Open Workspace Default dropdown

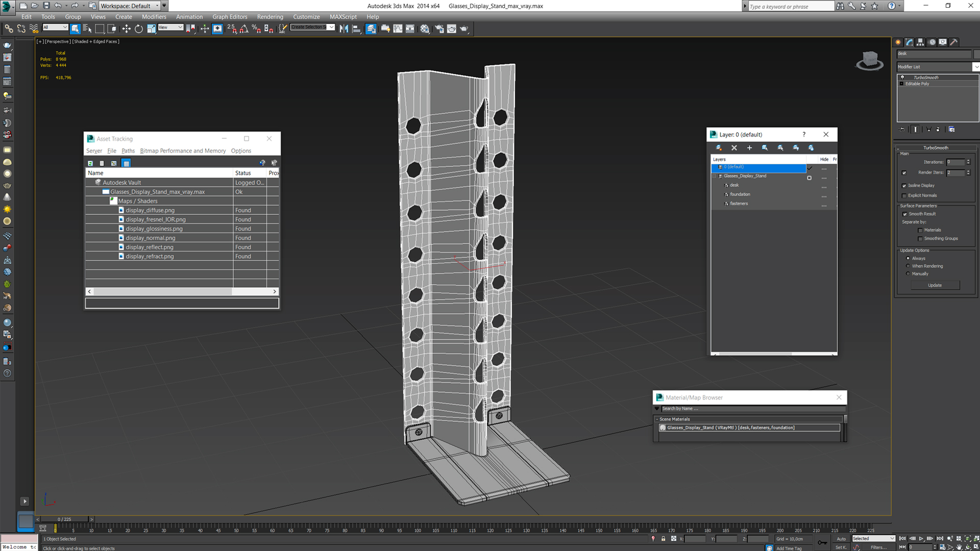[129, 6]
